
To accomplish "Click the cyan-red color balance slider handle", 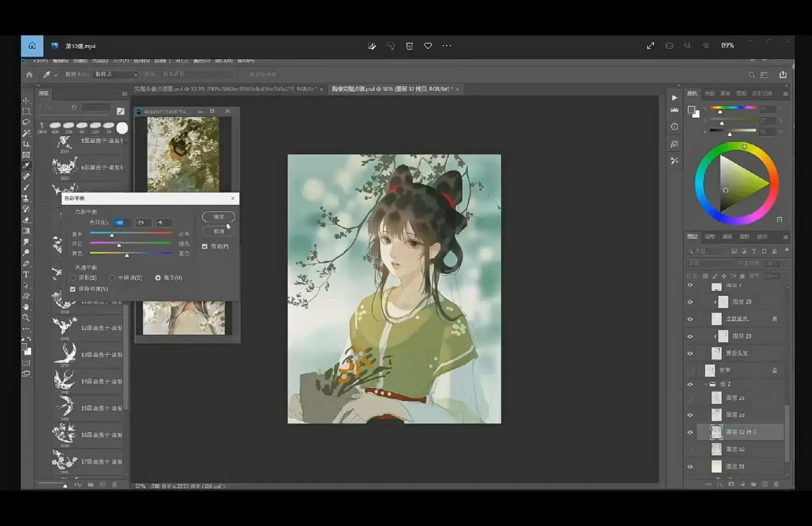I will click(112, 235).
